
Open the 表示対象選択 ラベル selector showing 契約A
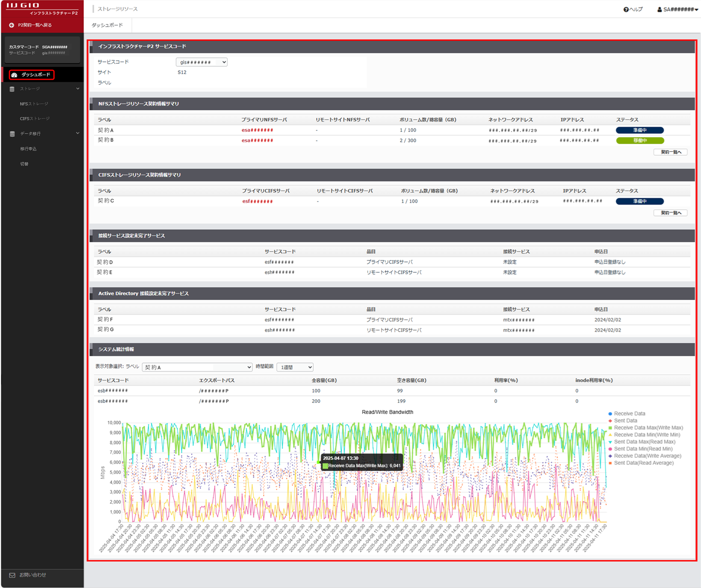click(197, 367)
